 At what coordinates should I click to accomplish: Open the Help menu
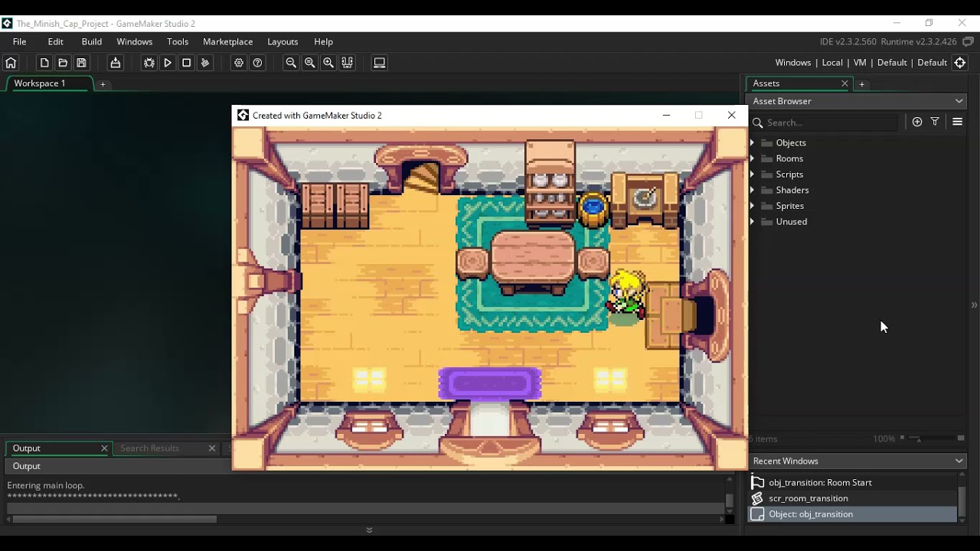pos(324,41)
